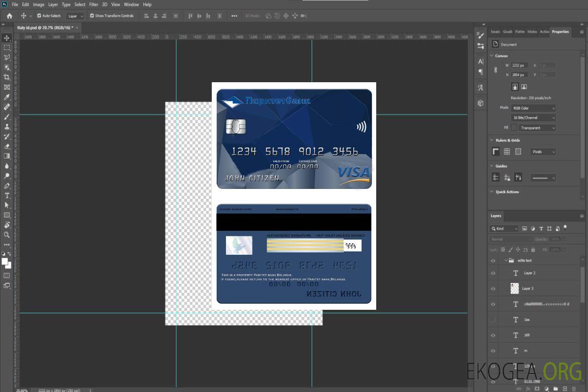Open the Image menu
Viewport: 588px width, 392px height.
pyautogui.click(x=39, y=4)
